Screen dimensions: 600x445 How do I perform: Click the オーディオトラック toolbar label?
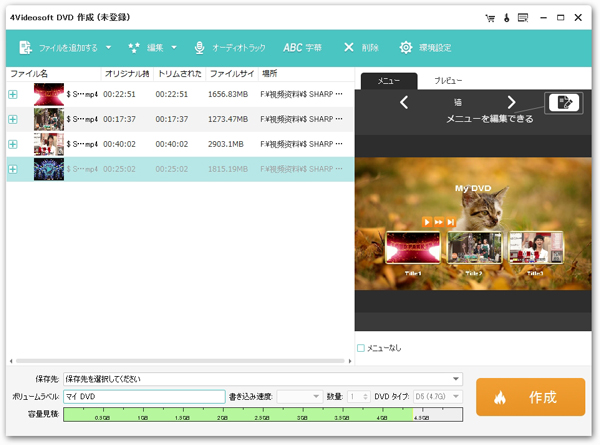[x=239, y=48]
